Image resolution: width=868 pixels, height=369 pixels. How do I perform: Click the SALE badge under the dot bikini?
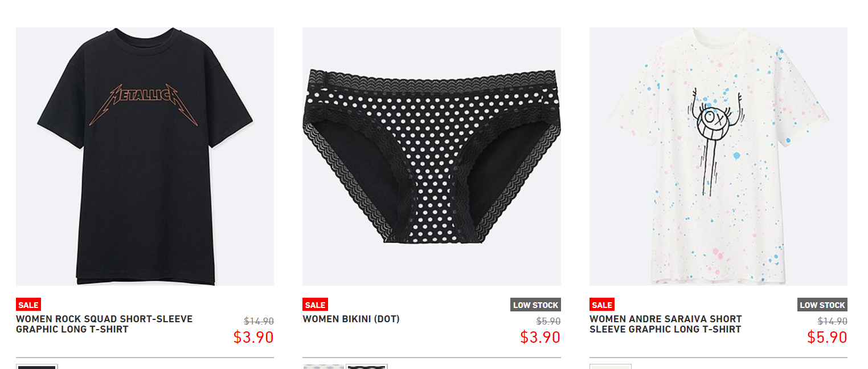(x=315, y=305)
